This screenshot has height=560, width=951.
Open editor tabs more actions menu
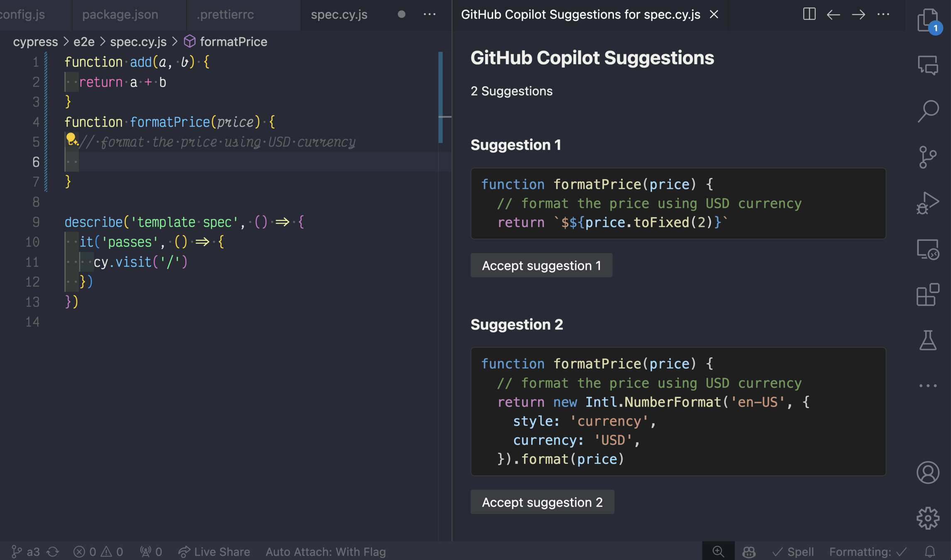[430, 15]
